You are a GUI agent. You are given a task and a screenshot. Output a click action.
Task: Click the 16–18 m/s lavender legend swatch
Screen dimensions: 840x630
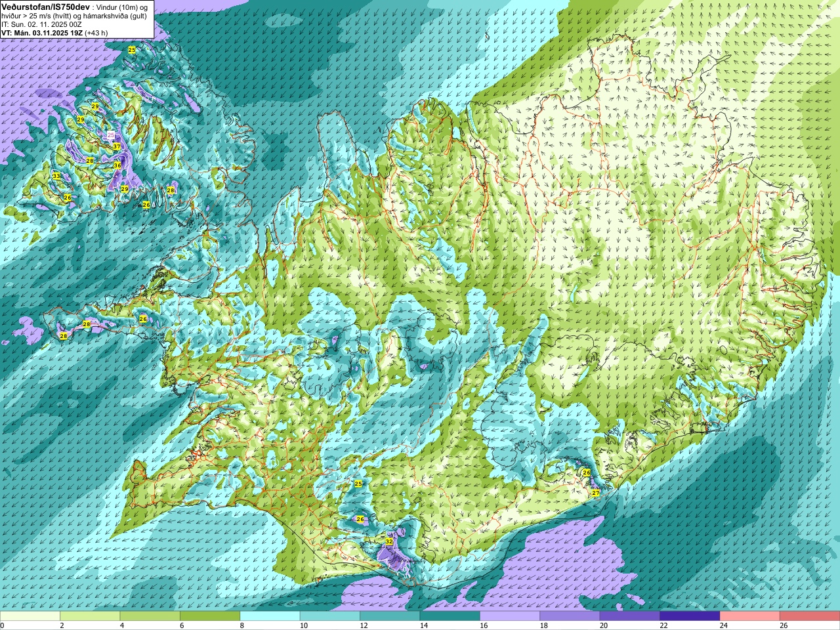pyautogui.click(x=510, y=616)
